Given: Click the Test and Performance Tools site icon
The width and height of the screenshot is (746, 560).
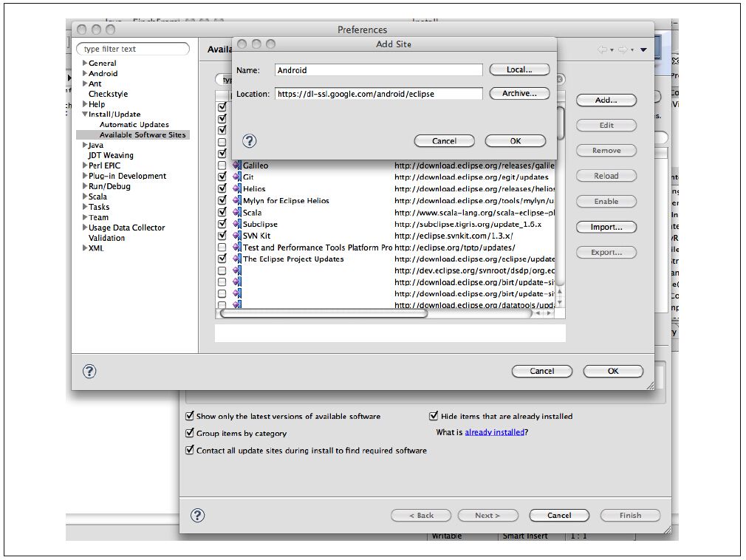Looking at the screenshot, I should click(x=237, y=247).
